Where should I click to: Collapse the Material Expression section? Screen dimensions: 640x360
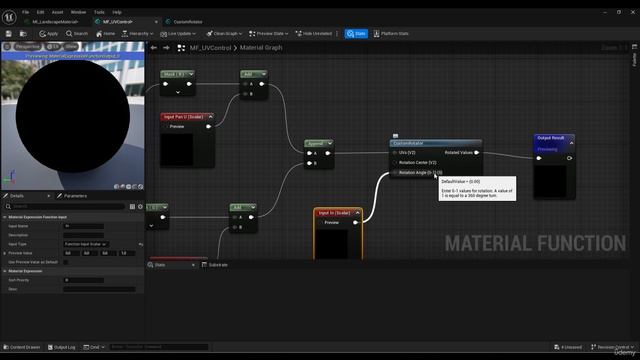[5, 271]
